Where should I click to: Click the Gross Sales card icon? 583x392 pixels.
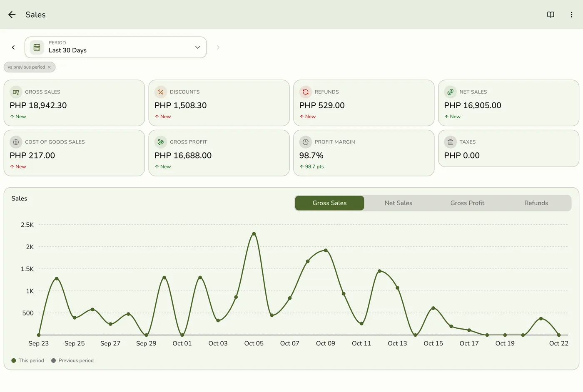pyautogui.click(x=16, y=92)
